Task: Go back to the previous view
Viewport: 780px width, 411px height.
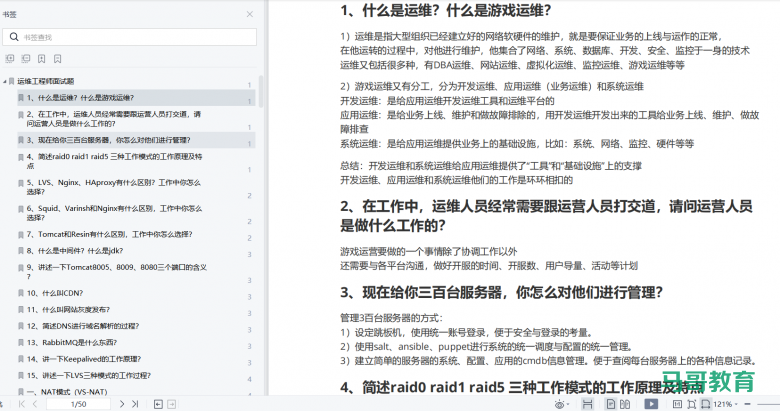Action: pos(158,404)
